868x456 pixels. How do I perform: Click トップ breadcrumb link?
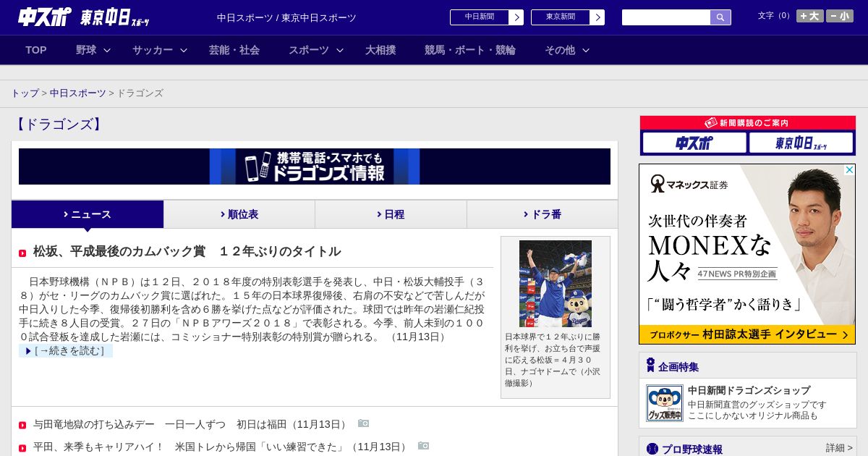point(25,93)
